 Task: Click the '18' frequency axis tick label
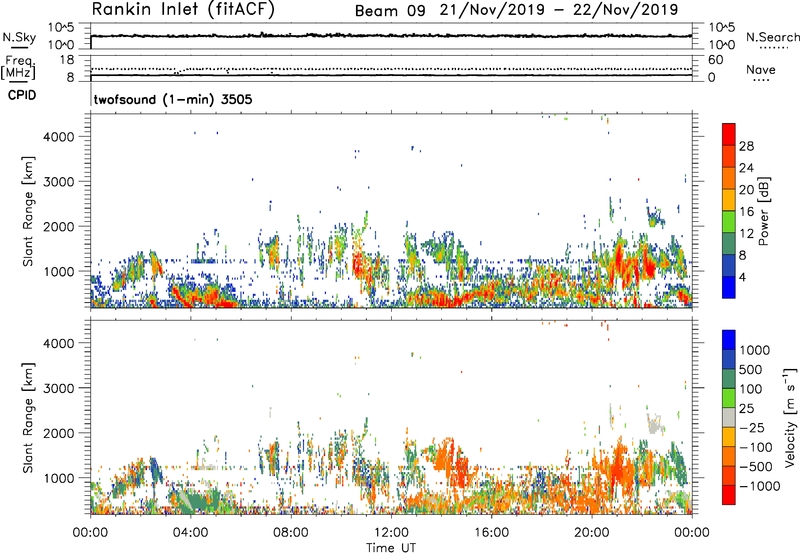point(66,60)
